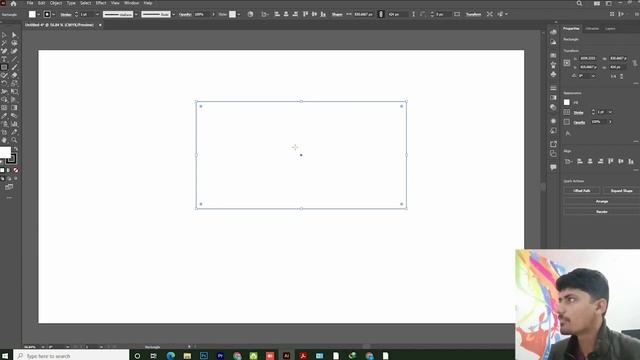
Task: Open fill color dropdown in control bar
Action: (x=38, y=14)
